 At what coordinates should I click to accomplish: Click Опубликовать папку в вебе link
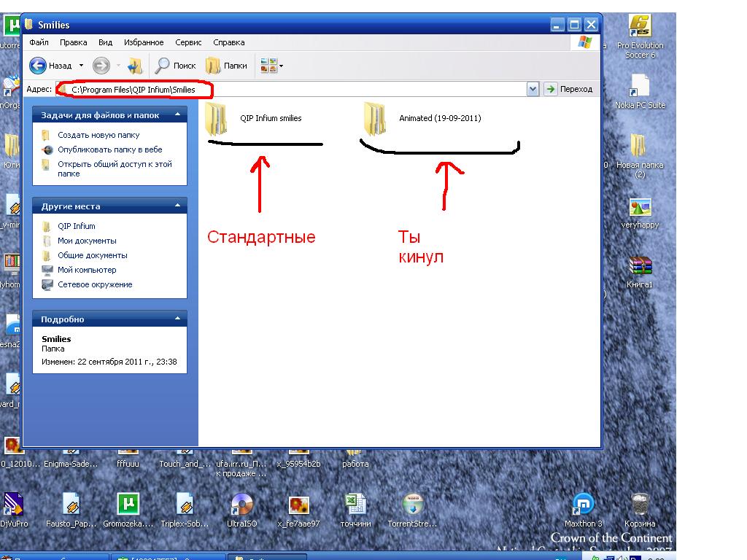pyautogui.click(x=109, y=149)
